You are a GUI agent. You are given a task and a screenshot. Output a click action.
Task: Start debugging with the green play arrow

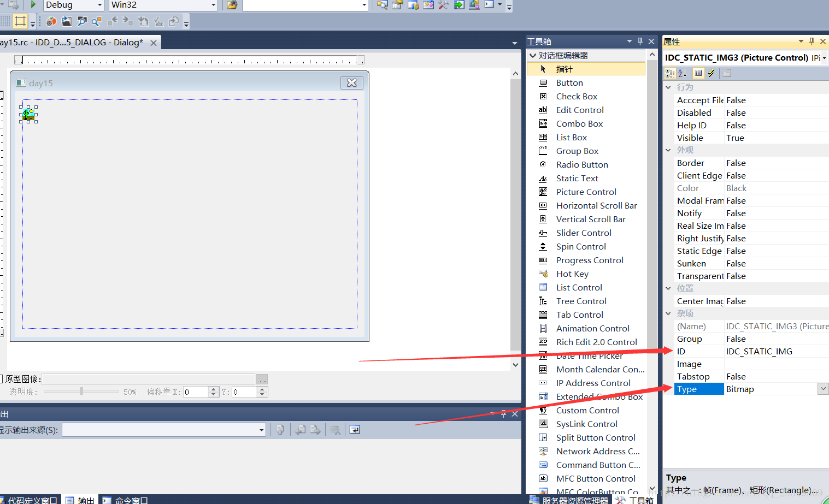pos(33,4)
